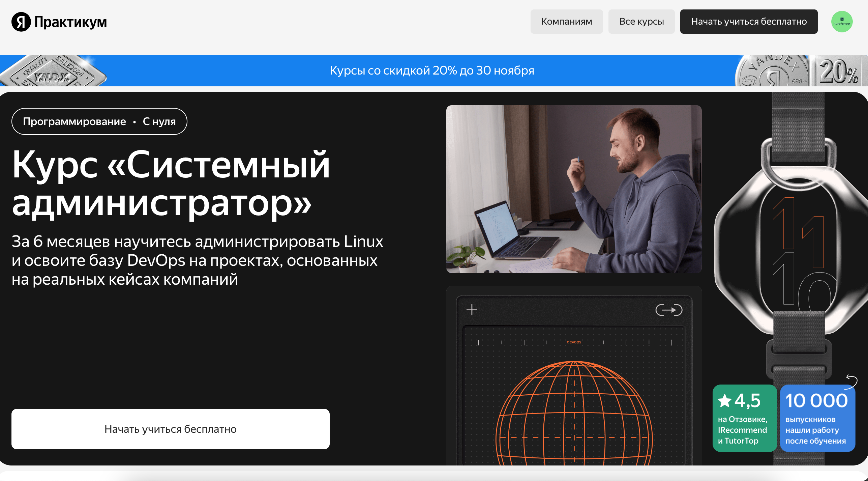Click the orange wireframe globe graphic
Viewport: 868px width, 481px height.
[574, 413]
